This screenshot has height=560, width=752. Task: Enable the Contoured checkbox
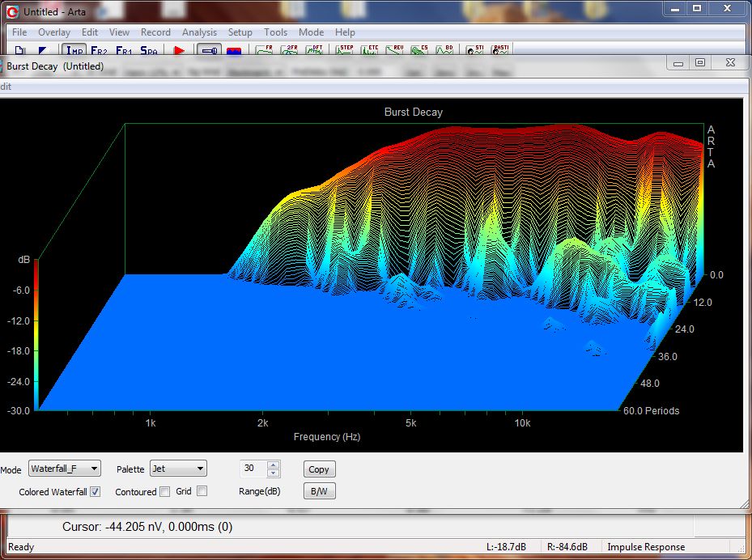pos(164,491)
